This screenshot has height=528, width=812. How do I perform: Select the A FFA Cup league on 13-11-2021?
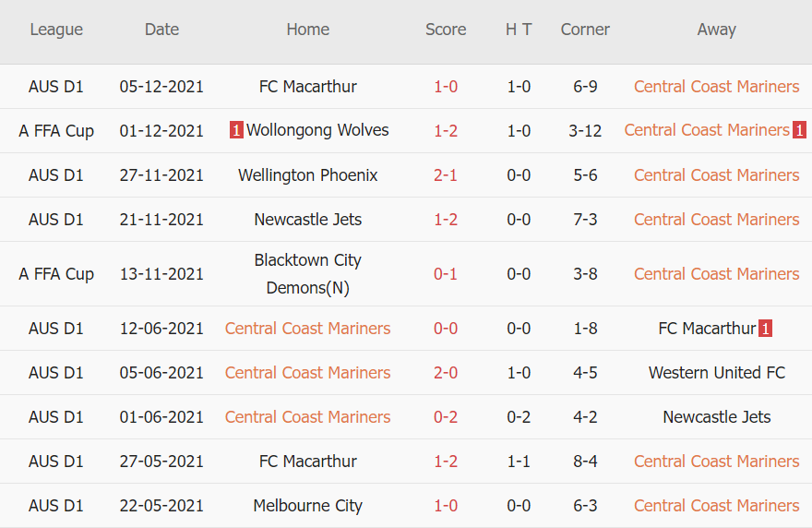click(56, 274)
